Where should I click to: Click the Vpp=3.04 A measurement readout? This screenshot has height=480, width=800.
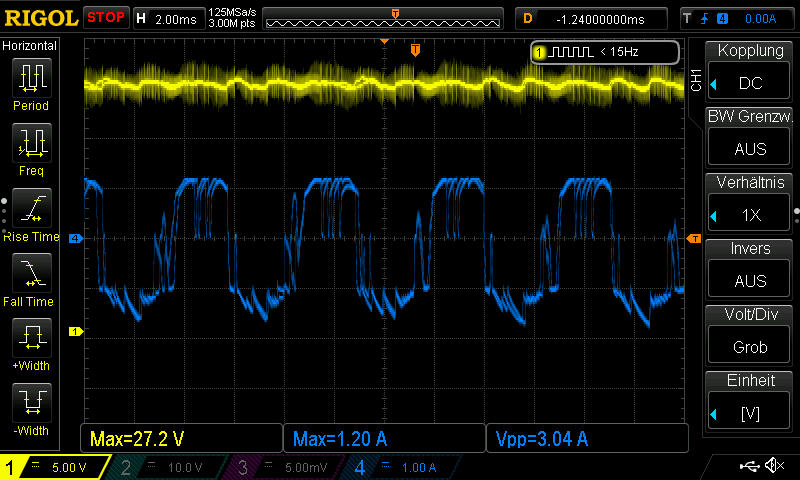click(587, 438)
